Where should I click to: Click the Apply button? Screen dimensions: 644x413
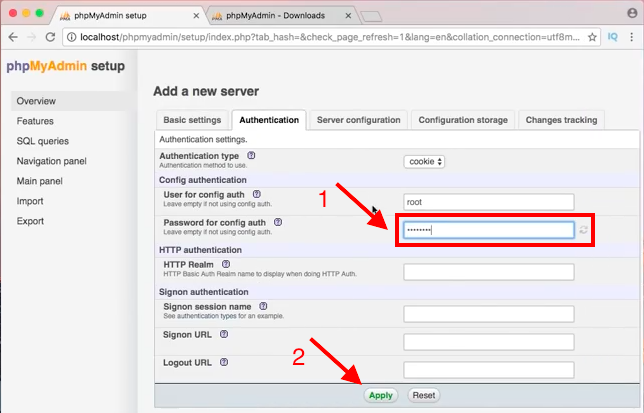coord(381,395)
